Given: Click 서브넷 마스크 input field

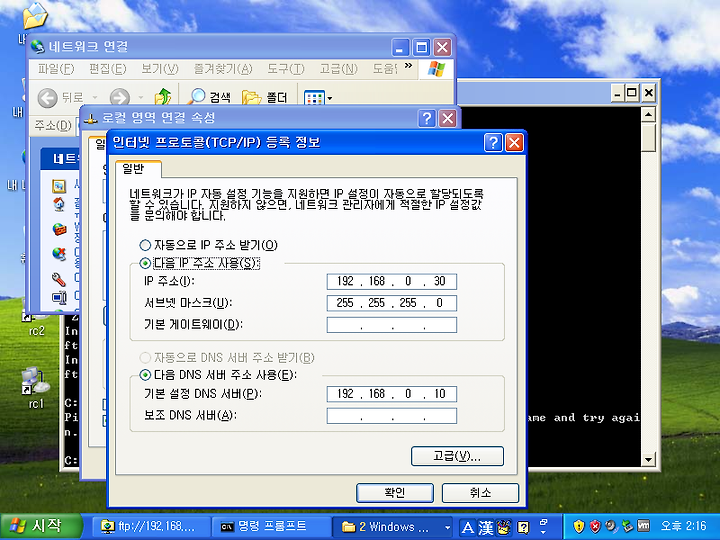Looking at the screenshot, I should (x=392, y=303).
